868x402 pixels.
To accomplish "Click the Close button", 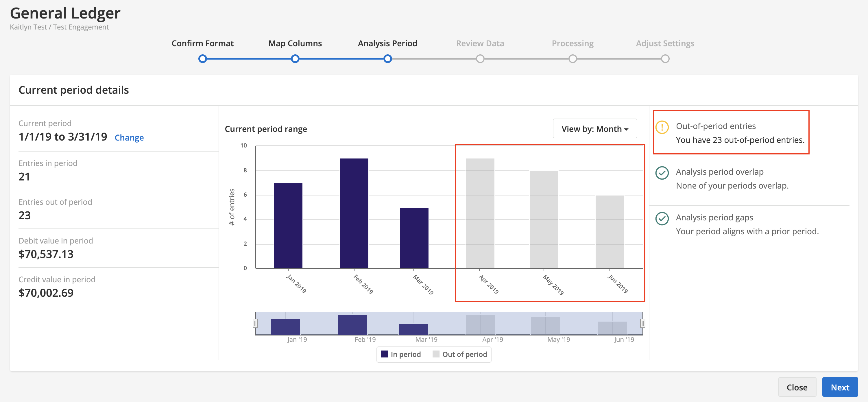I will 797,387.
